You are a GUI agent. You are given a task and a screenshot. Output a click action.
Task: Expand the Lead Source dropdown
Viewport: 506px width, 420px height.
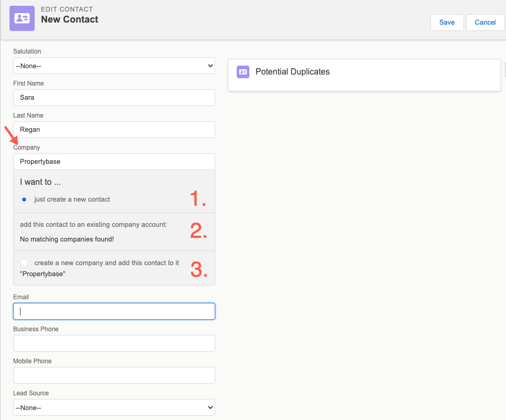[114, 407]
